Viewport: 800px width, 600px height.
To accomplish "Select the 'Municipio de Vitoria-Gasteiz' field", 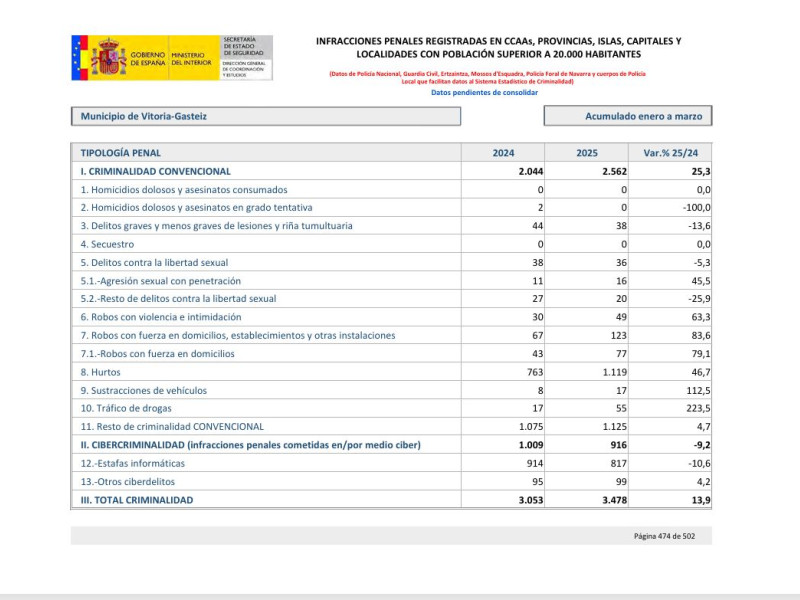I will pyautogui.click(x=266, y=116).
